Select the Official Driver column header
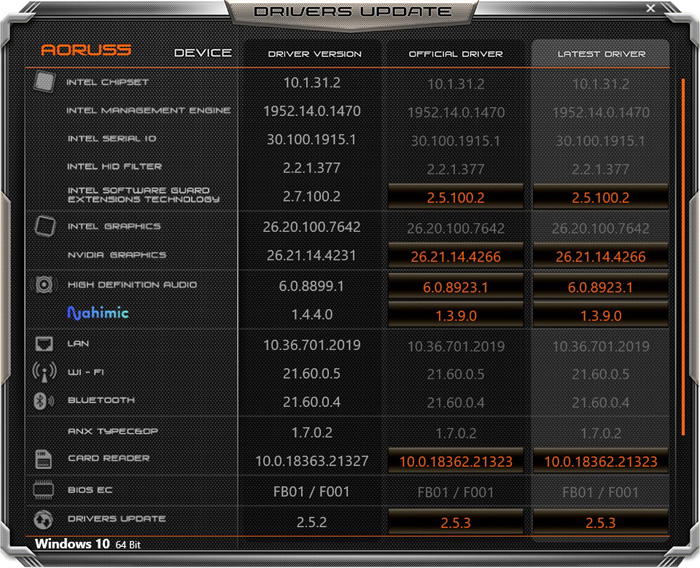Image resolution: width=700 pixels, height=568 pixels. [x=456, y=54]
